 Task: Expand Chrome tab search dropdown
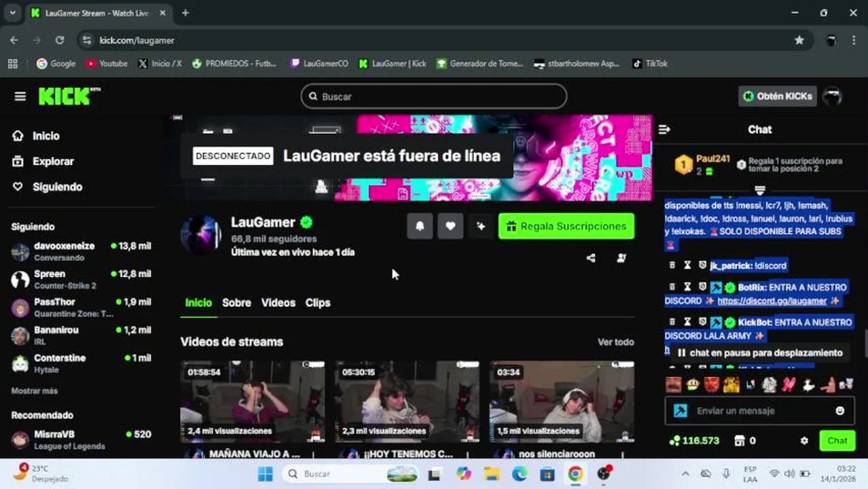12,13
